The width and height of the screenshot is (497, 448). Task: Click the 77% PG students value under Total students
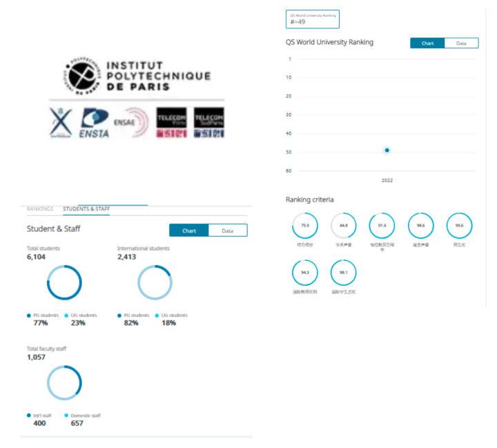coord(41,323)
